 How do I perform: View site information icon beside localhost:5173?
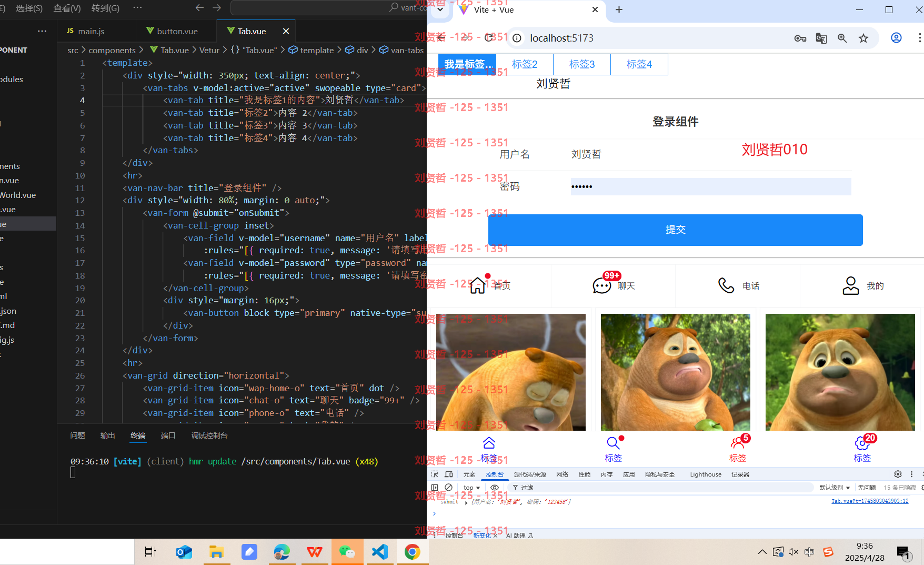(x=517, y=38)
